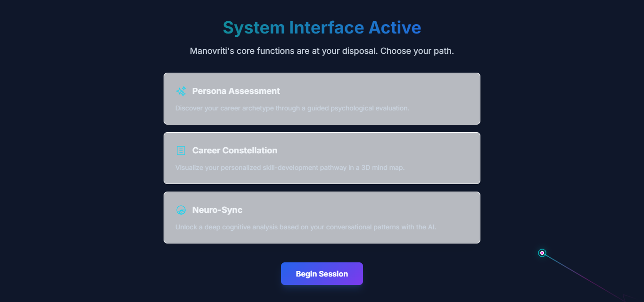Select the Persona Assessment title
Viewport: 644px width, 302px height.
236,91
